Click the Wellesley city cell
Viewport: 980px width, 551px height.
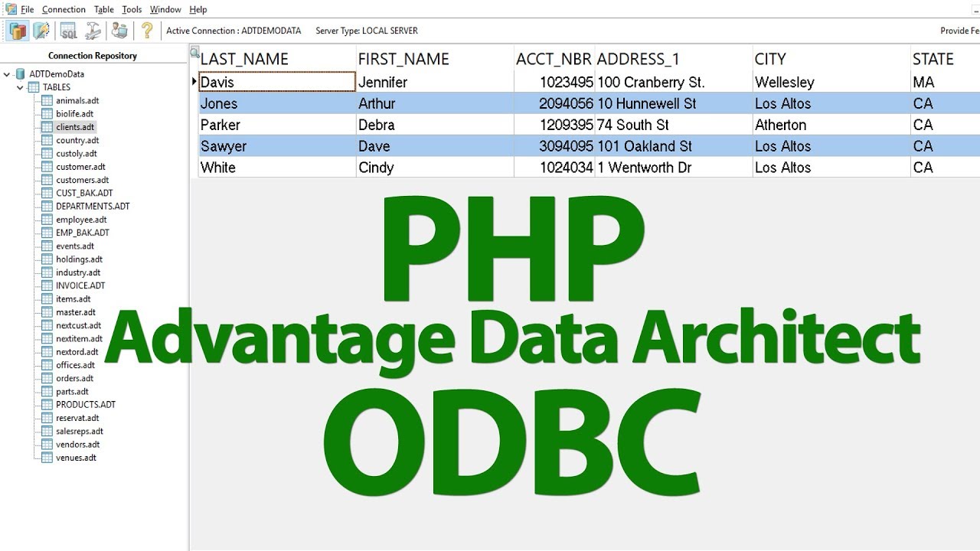831,82
